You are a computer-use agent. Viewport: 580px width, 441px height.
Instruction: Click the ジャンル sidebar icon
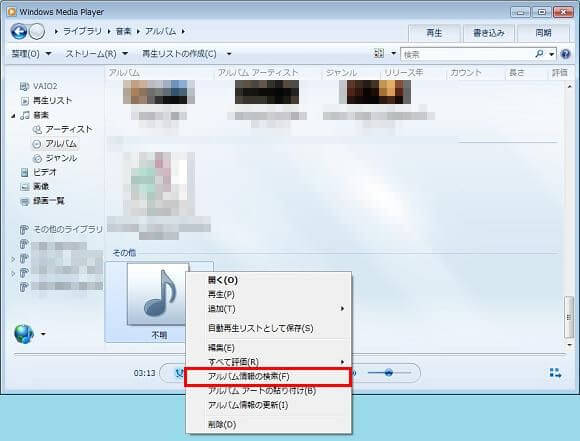tap(37, 158)
